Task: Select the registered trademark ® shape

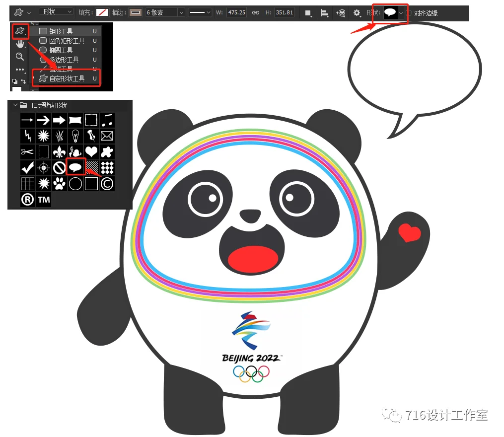Action: point(27,199)
